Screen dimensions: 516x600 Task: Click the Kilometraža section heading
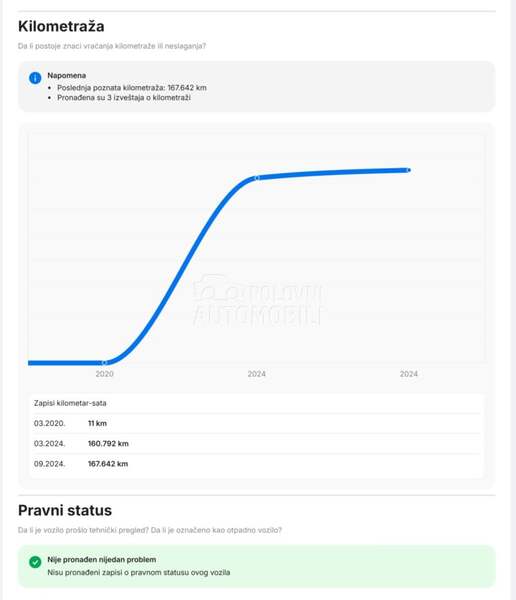pos(61,26)
